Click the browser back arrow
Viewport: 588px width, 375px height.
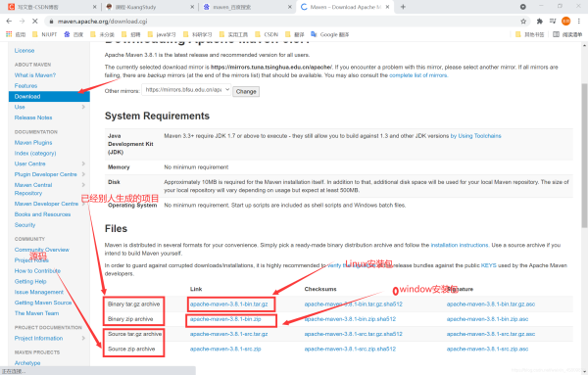[x=10, y=22]
